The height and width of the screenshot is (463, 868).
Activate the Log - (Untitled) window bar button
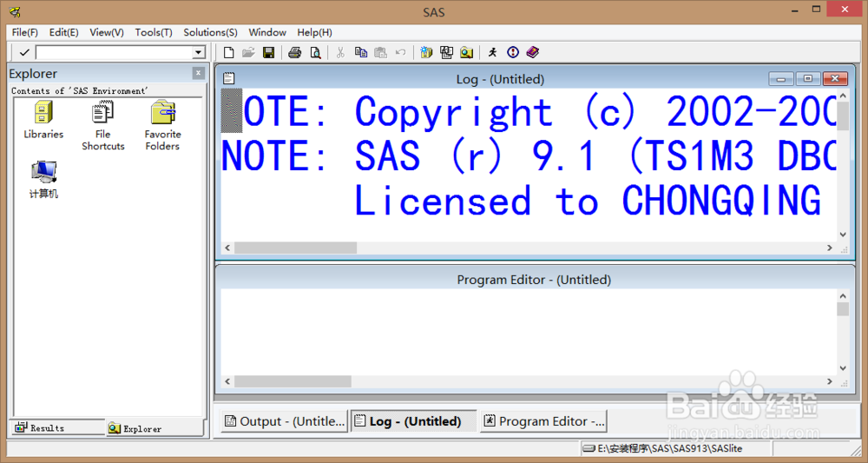pyautogui.click(x=413, y=421)
